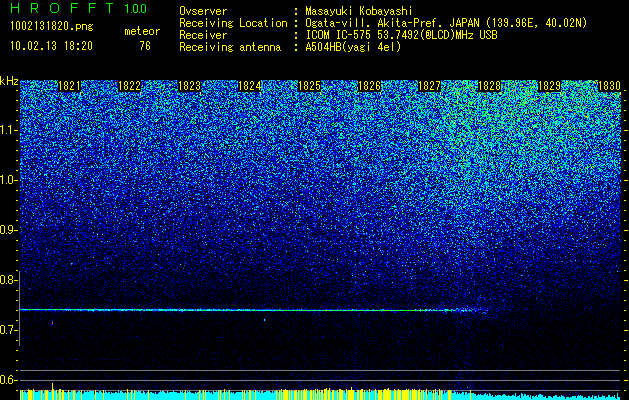Click observer name Masayuki Kobayashi

[x=359, y=12]
